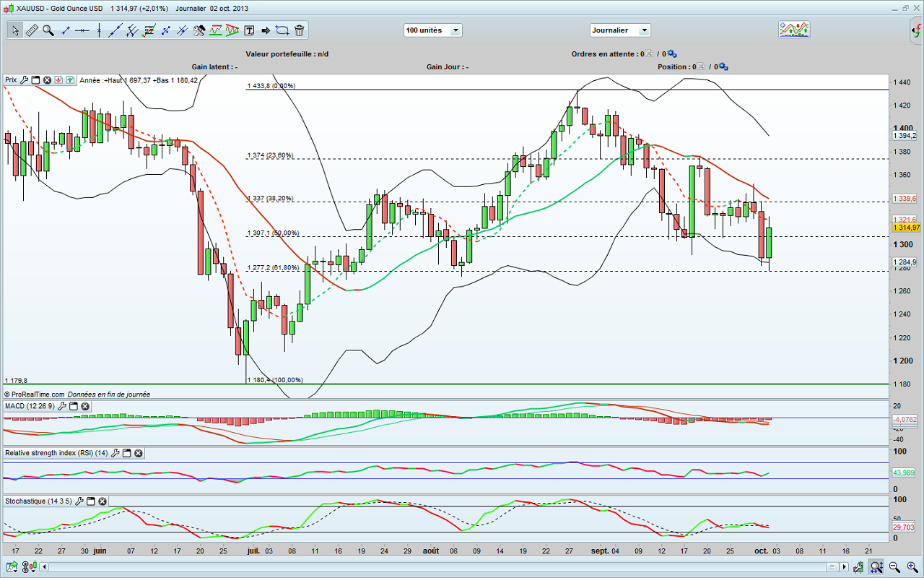Open the Journalier timeframe dropdown

point(644,30)
